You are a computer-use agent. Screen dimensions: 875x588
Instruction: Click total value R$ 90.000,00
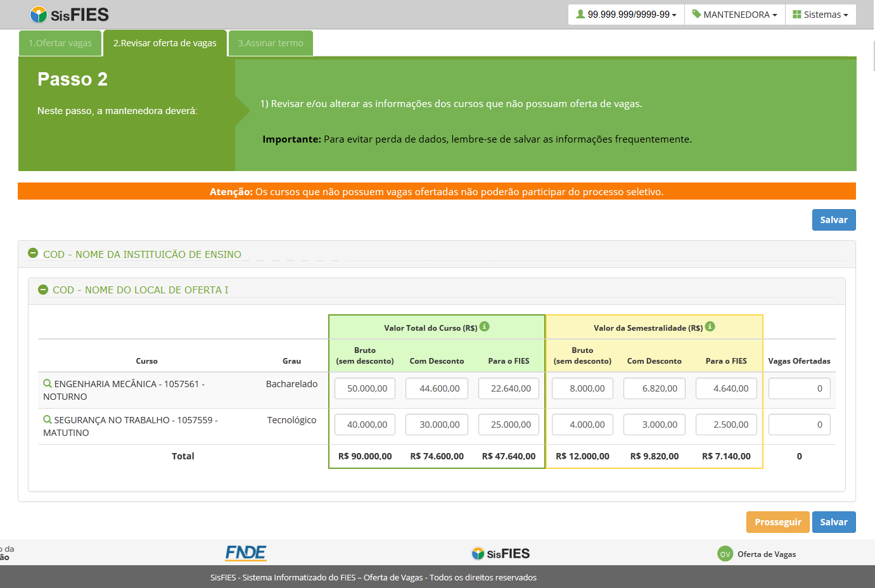click(x=365, y=456)
